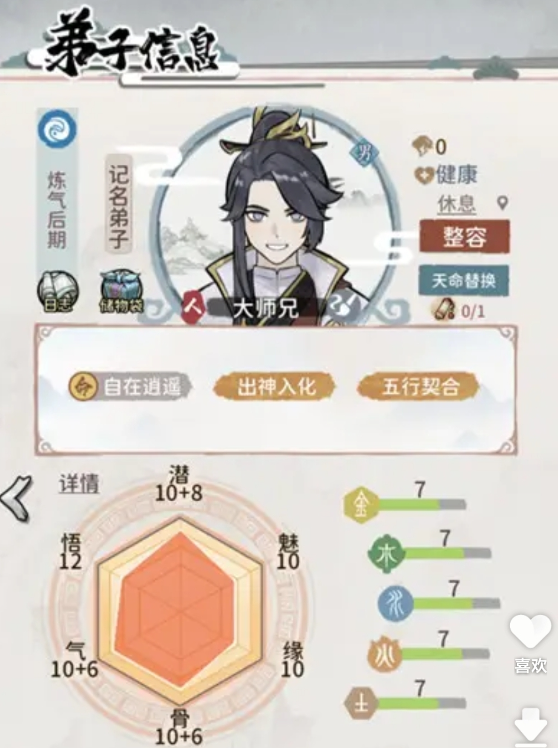Select the 金 metal element icon
Screen dimensions: 558x748
(x=362, y=505)
